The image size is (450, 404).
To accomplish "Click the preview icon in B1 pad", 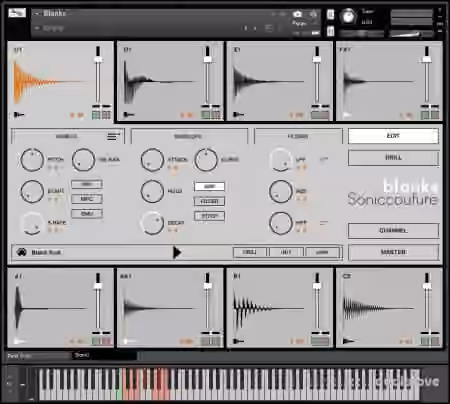I will click(x=238, y=341).
